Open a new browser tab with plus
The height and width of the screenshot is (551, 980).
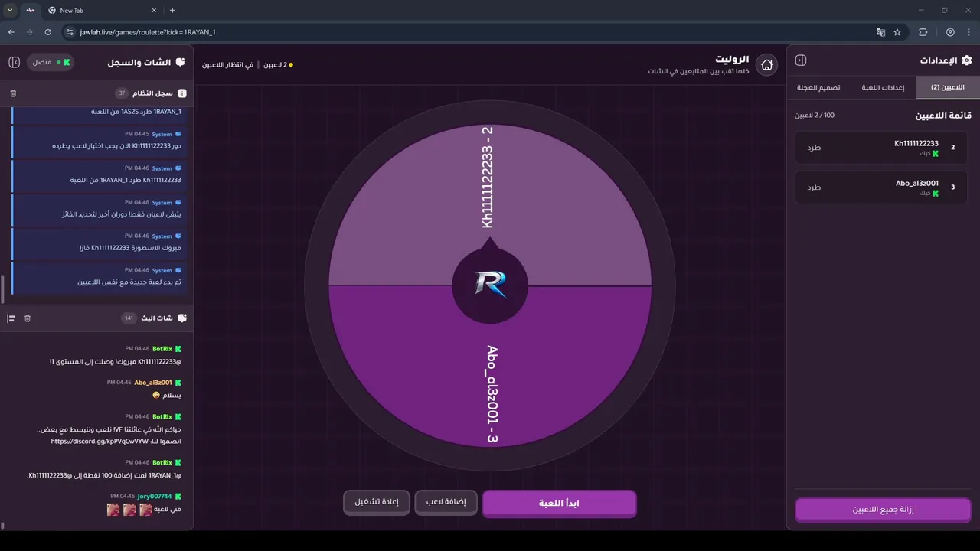[172, 10]
